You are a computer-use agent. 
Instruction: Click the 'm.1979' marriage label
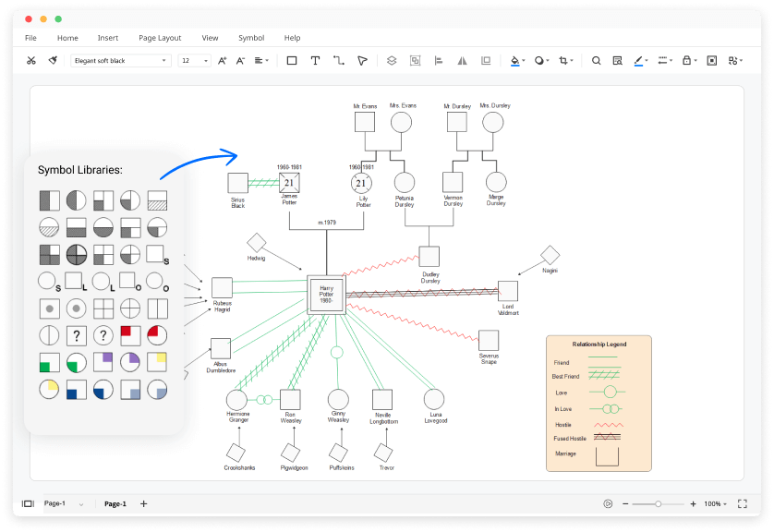coord(327,223)
